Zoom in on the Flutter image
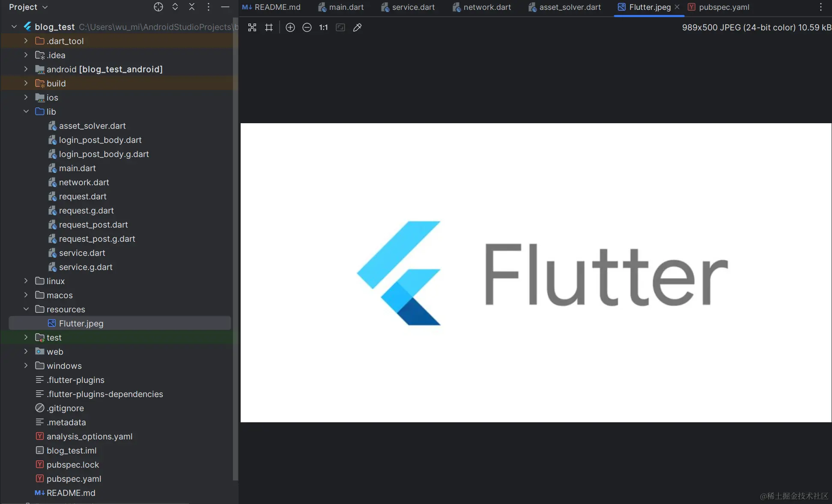Screen dimensions: 832x504 (290, 27)
